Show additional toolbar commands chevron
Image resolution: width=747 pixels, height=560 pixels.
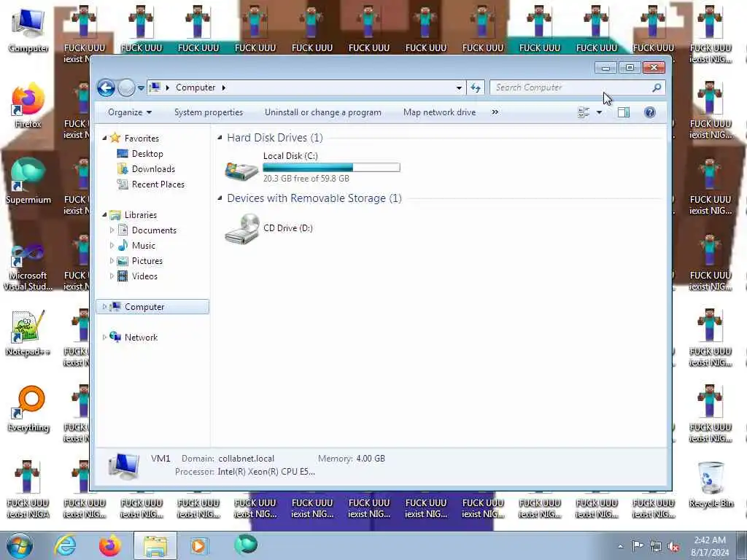coord(495,112)
